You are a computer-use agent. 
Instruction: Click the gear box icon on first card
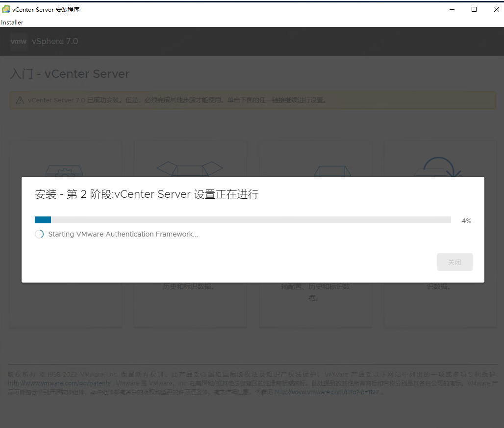coord(64,170)
